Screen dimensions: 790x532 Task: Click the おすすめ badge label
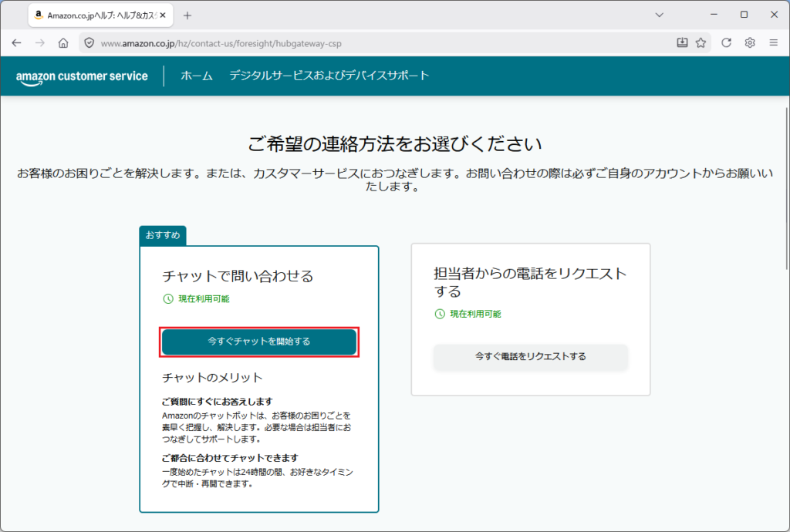(163, 236)
